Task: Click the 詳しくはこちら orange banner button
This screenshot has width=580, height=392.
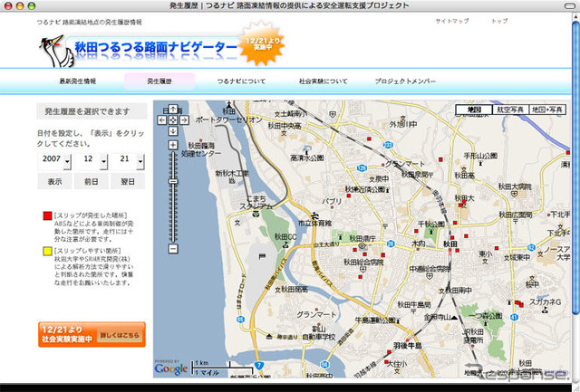Action: [120, 335]
